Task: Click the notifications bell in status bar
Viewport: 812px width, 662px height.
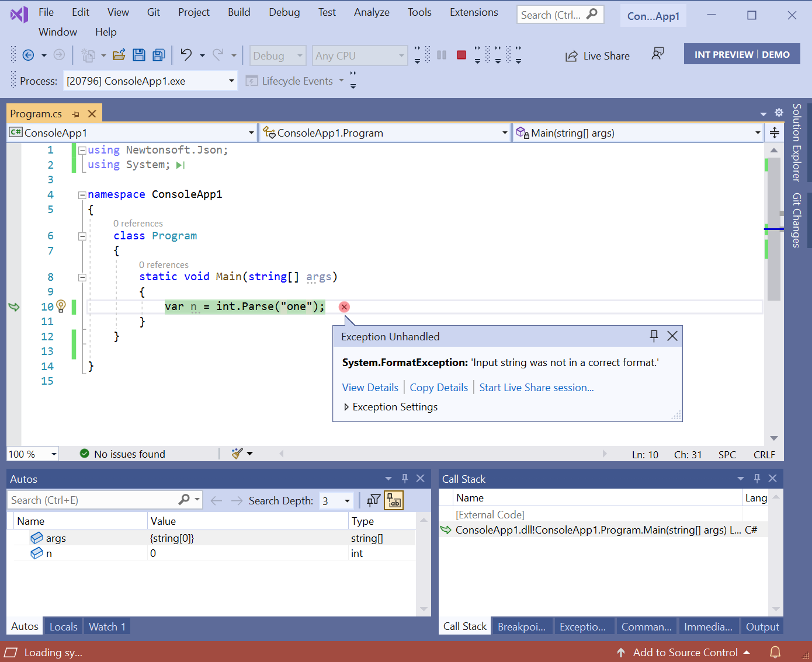Action: [x=775, y=652]
